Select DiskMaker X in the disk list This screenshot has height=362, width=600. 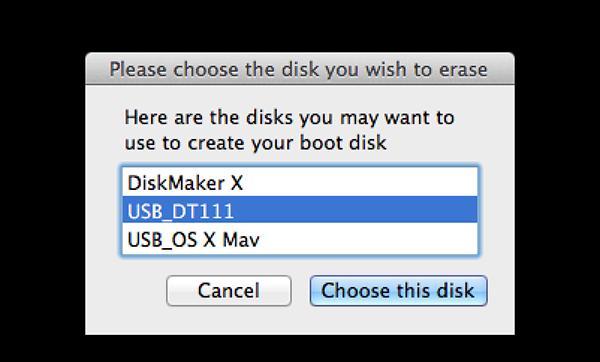pos(300,183)
